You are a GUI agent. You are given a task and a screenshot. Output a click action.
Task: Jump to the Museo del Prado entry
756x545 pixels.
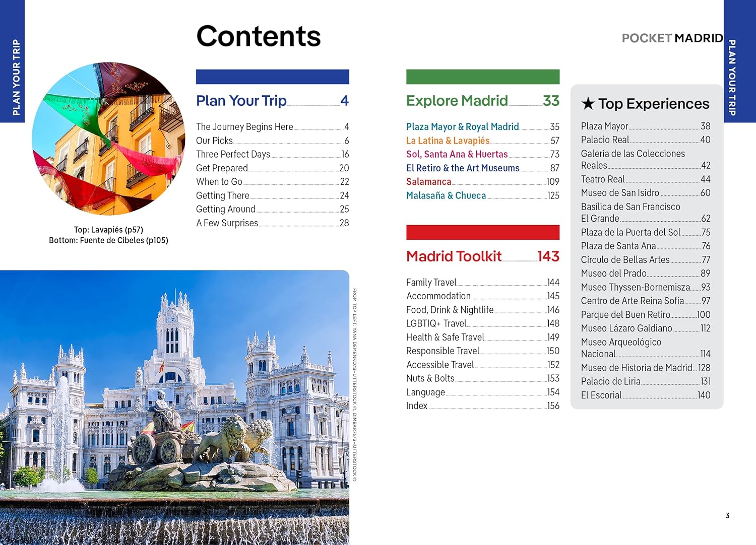(x=613, y=274)
